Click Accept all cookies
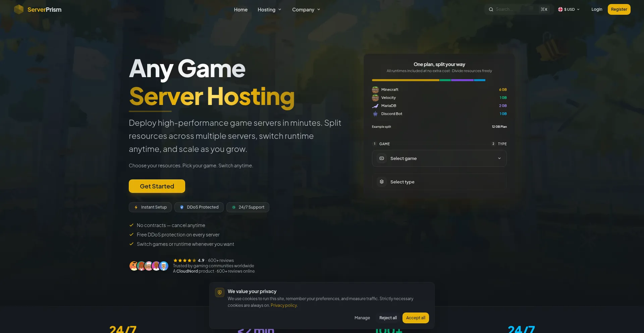 click(416, 318)
